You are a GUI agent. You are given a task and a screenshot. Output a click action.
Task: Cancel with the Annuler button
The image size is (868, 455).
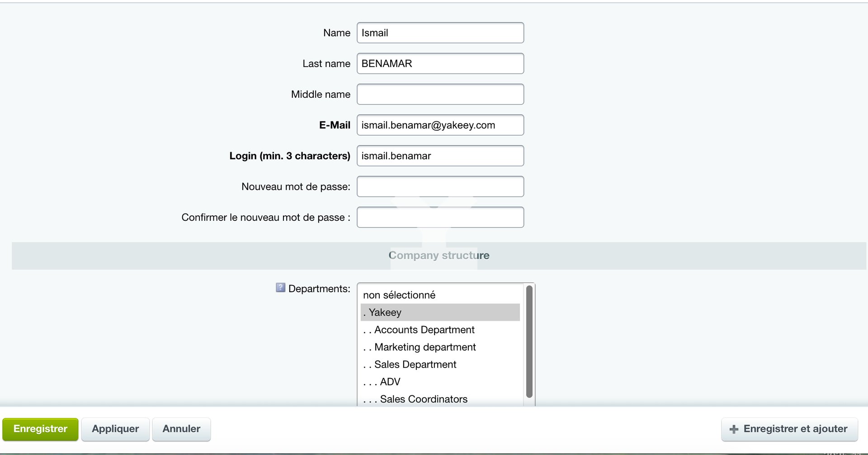click(x=181, y=429)
